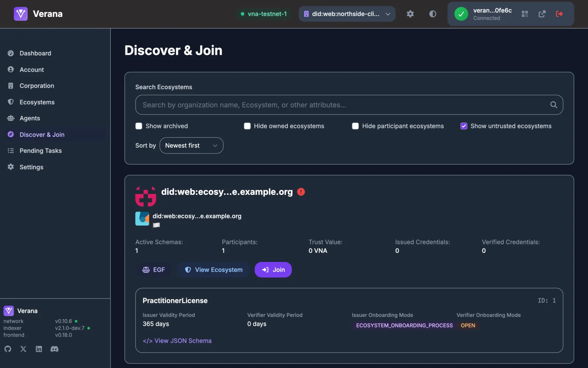588x368 pixels.
Task: Click the magnifier search icon
Action: click(x=553, y=105)
